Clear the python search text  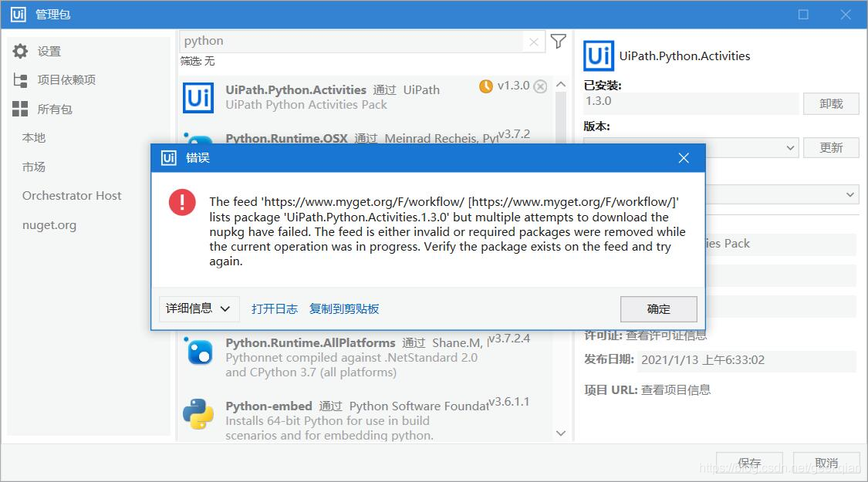[x=534, y=42]
